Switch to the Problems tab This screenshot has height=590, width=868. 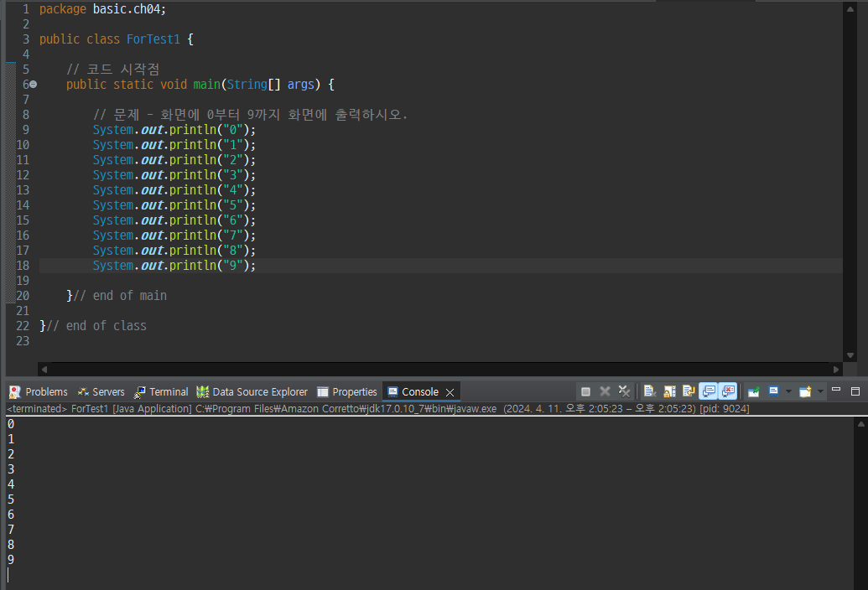(x=39, y=391)
